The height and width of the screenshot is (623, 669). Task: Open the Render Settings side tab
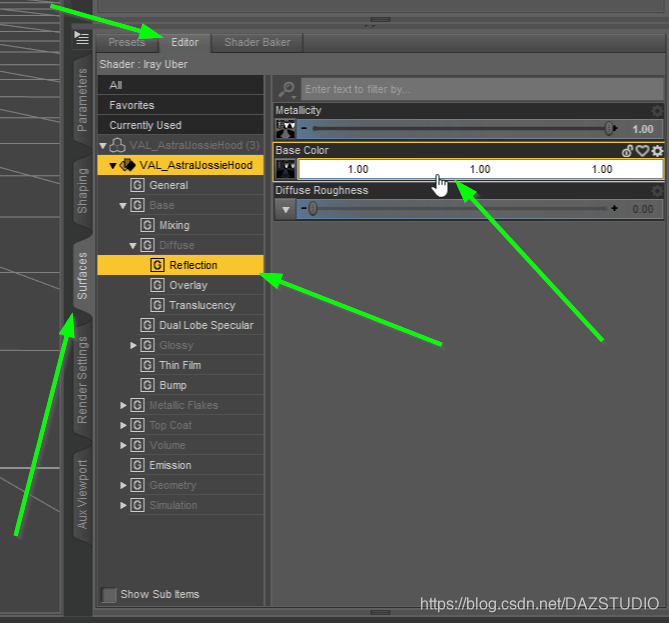click(82, 380)
